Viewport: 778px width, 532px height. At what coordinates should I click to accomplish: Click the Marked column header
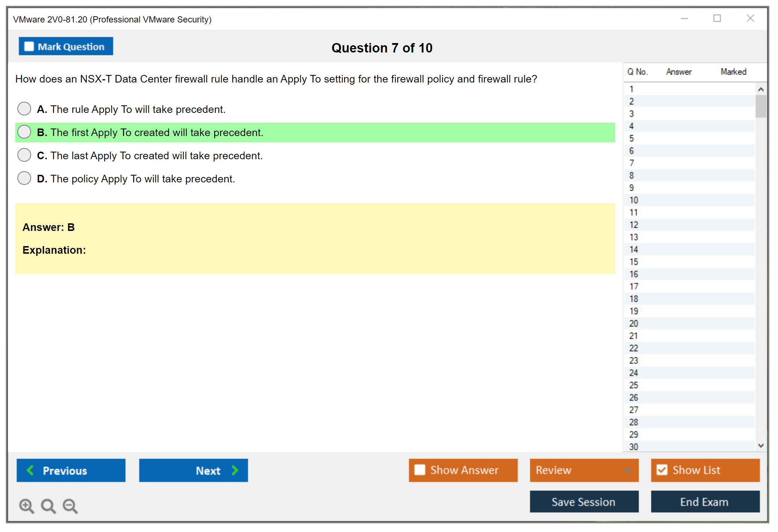(x=733, y=72)
